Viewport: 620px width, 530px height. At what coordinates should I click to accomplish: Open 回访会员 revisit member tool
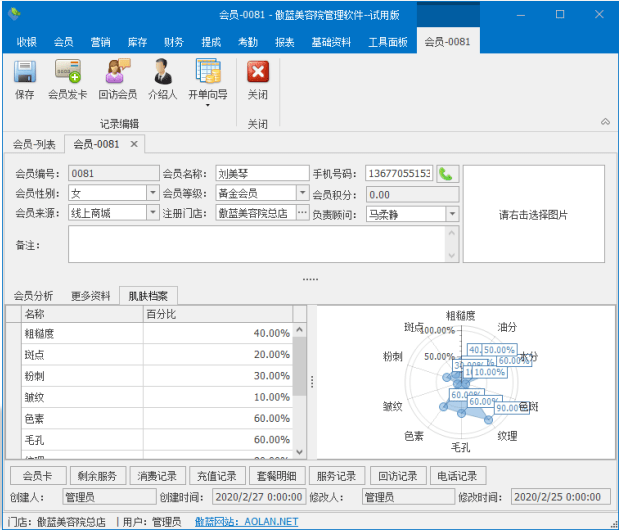click(117, 73)
